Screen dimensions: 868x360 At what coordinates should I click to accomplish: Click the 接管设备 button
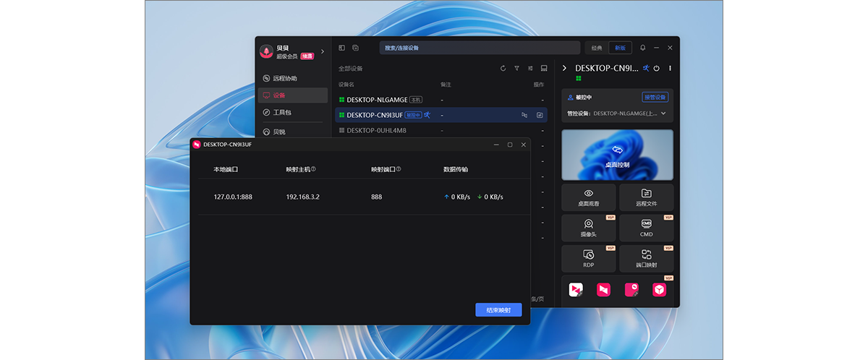[x=655, y=97]
